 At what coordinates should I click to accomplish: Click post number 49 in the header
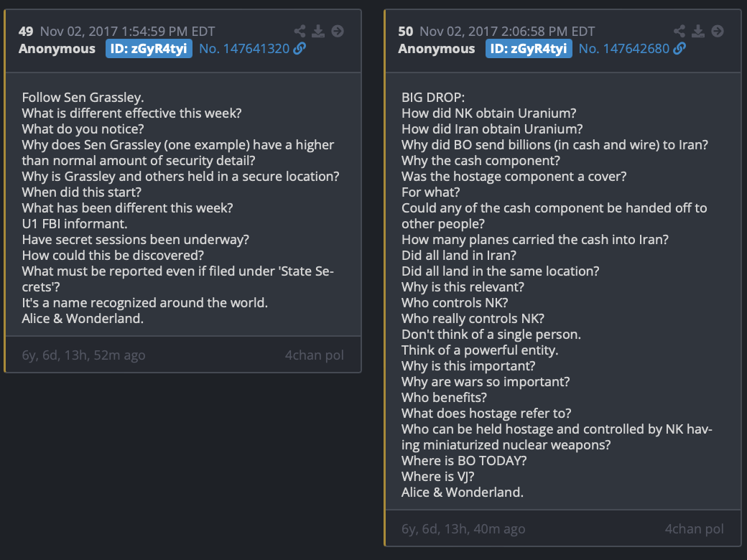(x=26, y=31)
